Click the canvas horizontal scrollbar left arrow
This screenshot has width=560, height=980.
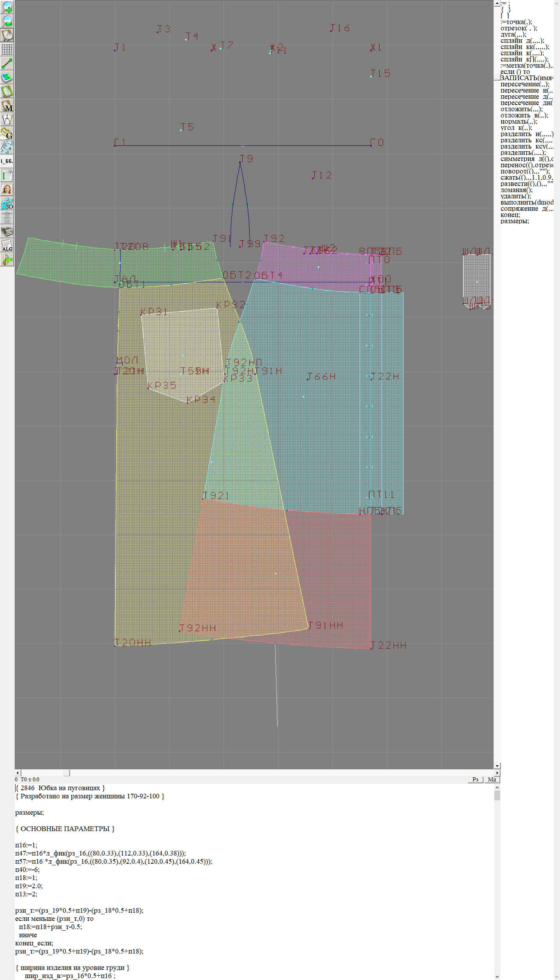click(17, 773)
